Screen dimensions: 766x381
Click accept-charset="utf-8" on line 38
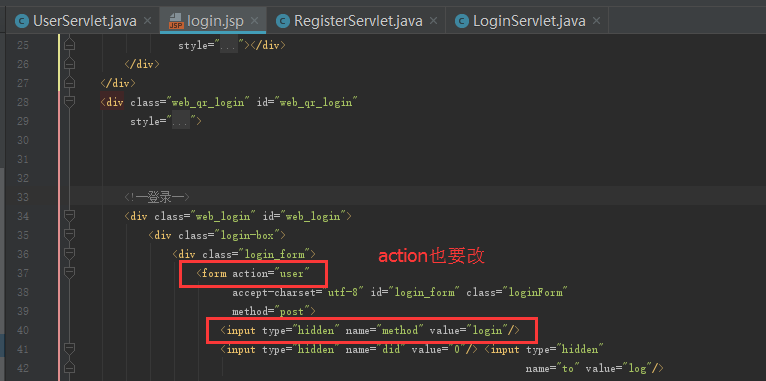tap(298, 293)
